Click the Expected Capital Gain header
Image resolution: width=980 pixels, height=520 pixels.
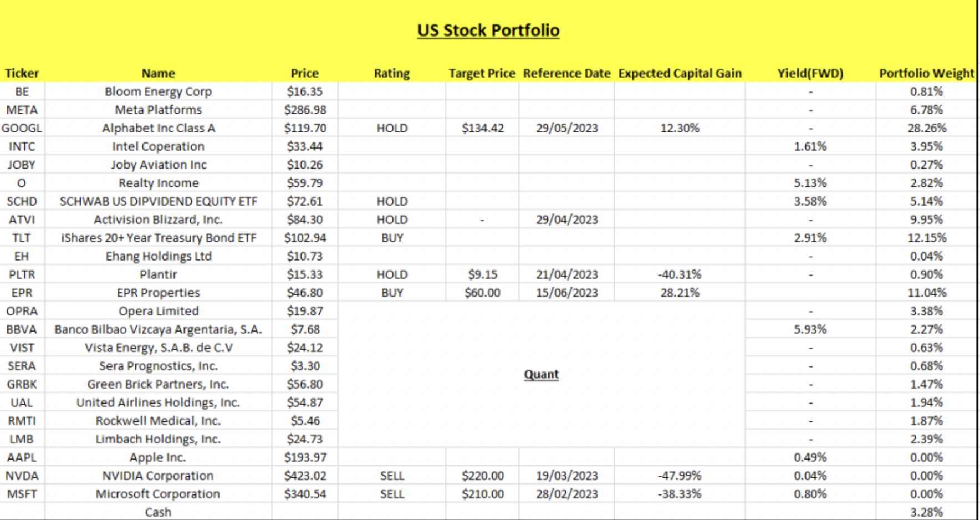[x=680, y=73]
